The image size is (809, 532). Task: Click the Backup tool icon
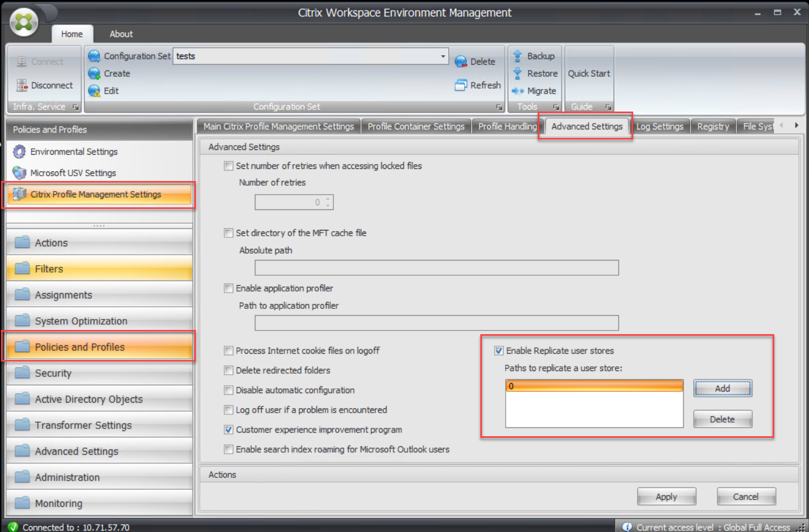coord(518,56)
